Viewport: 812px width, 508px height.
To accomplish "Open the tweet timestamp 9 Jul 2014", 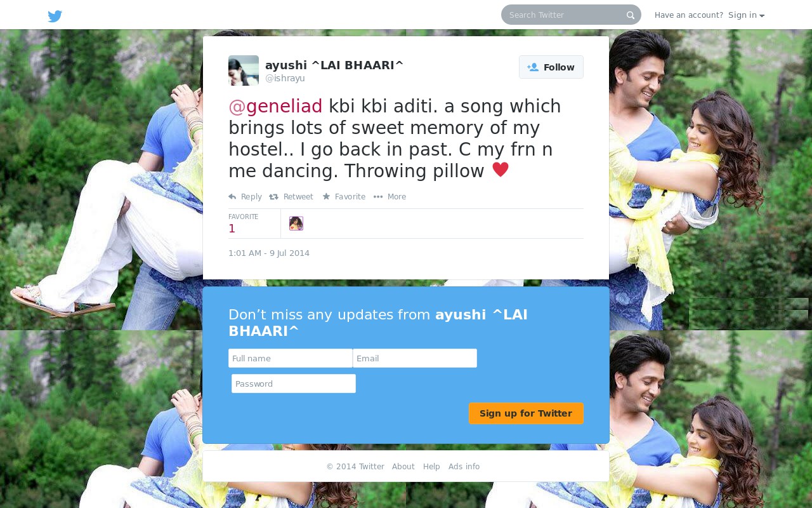I will click(269, 253).
